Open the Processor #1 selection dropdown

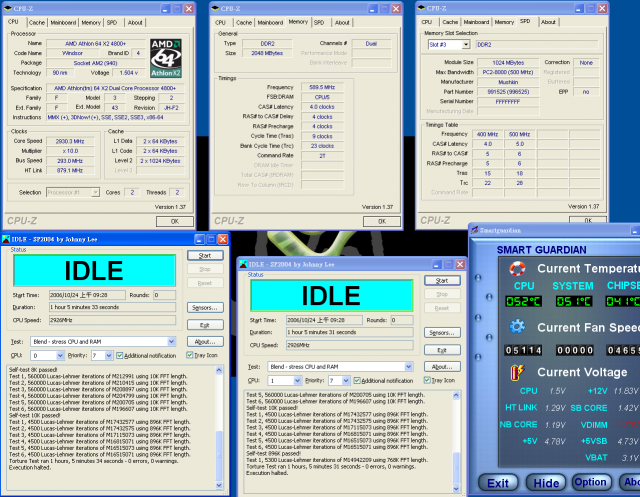pos(95,192)
